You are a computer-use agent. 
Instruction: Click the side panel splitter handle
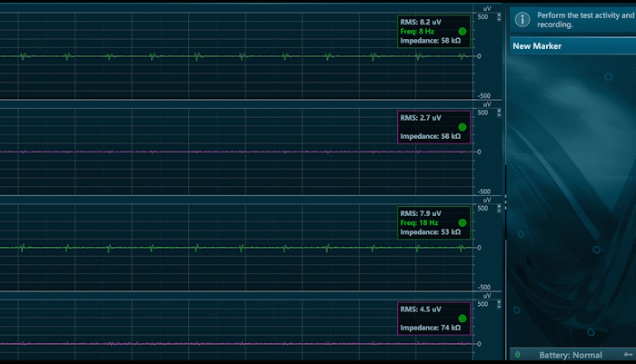tap(506, 207)
